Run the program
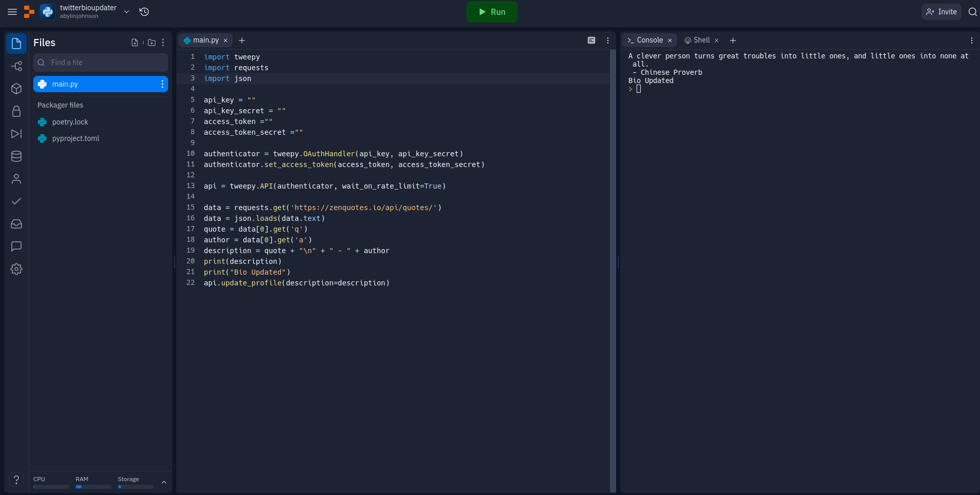Viewport: 980px width, 495px height. 492,12
